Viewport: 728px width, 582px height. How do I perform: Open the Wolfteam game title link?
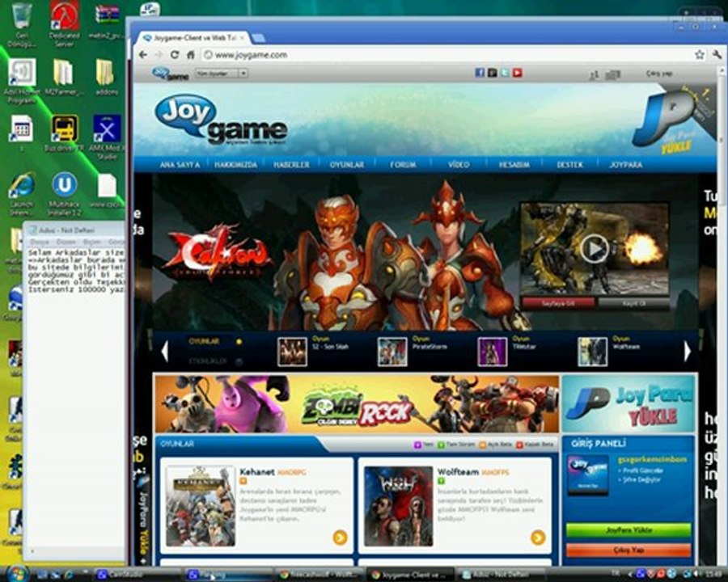pyautogui.click(x=458, y=472)
